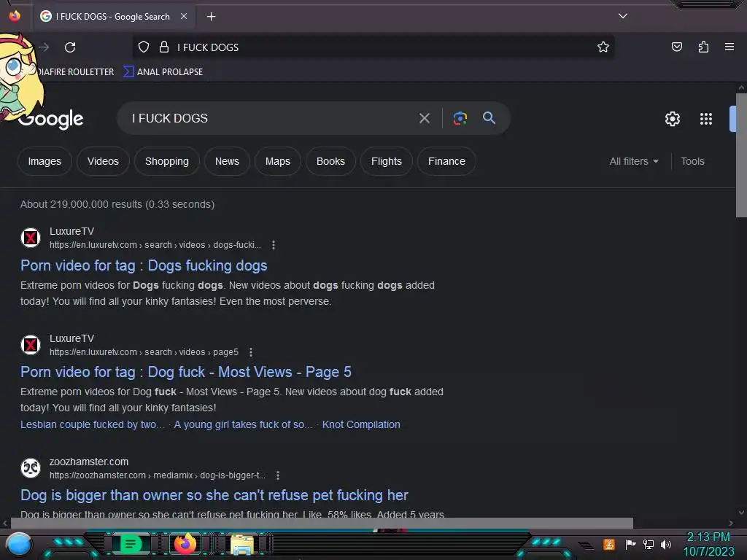Open the Google apps grid

(705, 119)
